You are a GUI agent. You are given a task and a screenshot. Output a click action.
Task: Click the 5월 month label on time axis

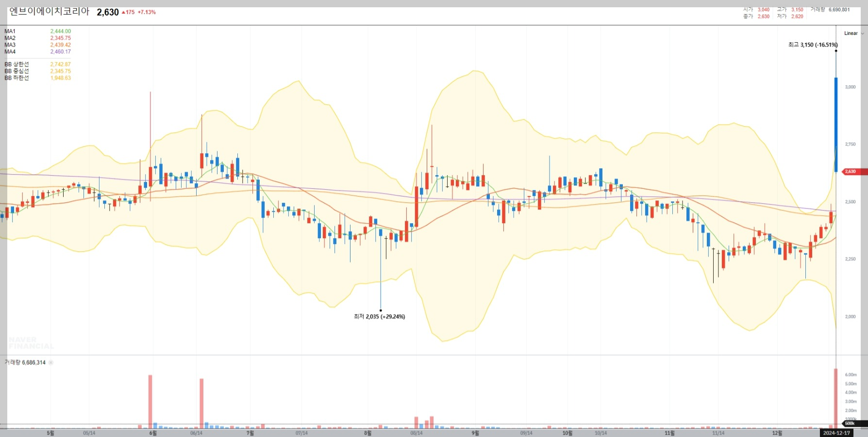[50, 433]
